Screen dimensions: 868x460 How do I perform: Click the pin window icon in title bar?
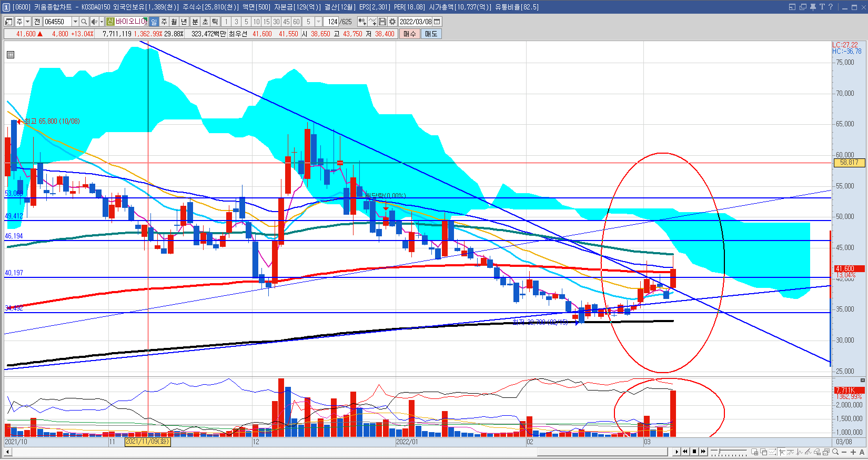click(x=813, y=7)
